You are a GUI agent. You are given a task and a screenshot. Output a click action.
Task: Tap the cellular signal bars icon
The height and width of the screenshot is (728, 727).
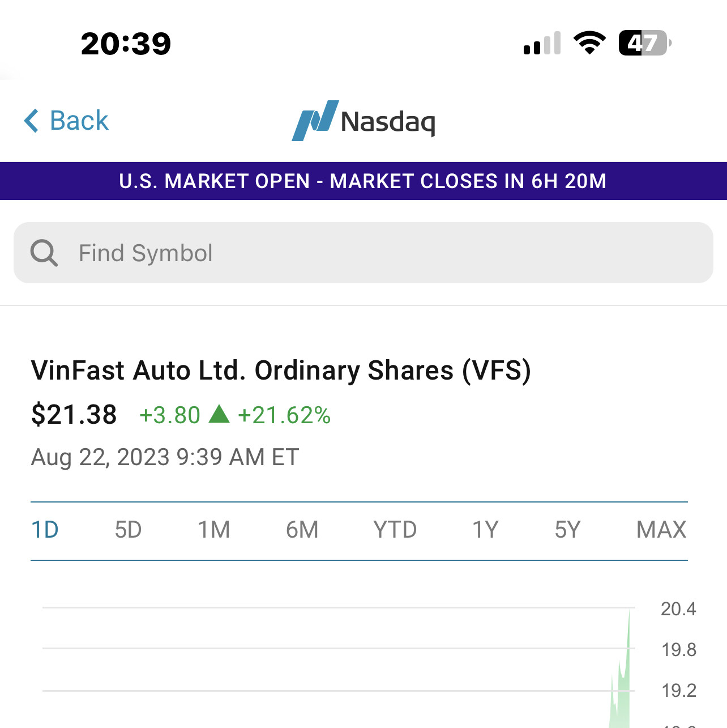(542, 44)
